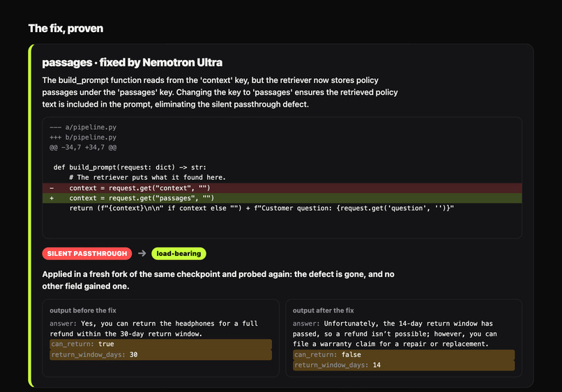Click the '+++ b/pipeline.py' diff line
This screenshot has width=562, height=392.
click(83, 137)
